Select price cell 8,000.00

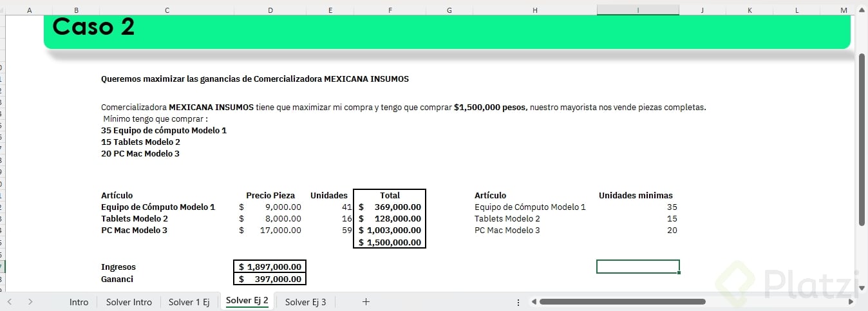(270, 218)
